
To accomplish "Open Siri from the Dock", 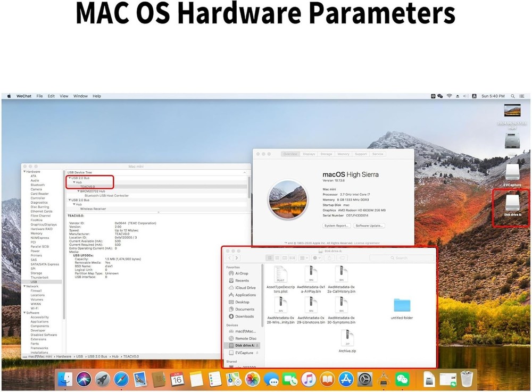I will click(x=84, y=379).
